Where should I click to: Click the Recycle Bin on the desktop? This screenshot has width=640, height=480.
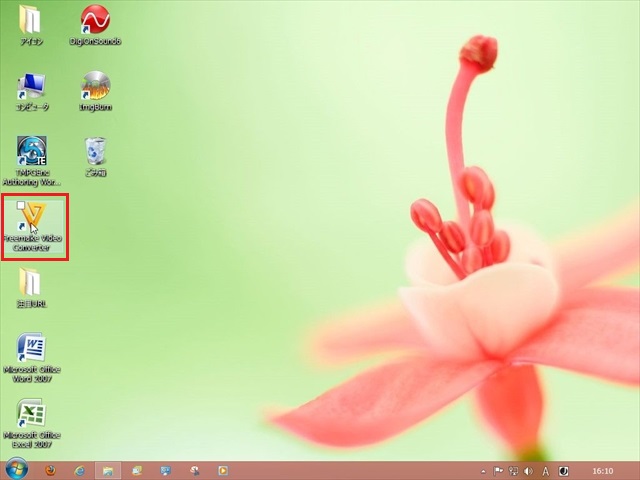coord(95,153)
